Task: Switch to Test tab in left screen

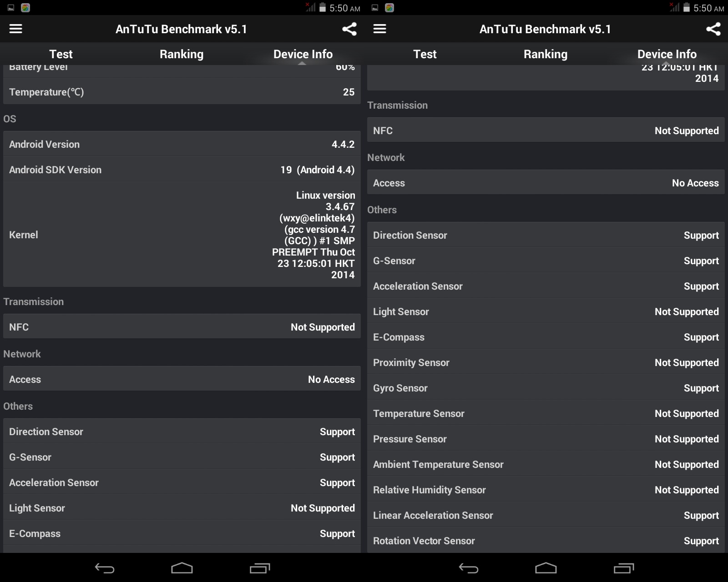Action: pos(61,54)
